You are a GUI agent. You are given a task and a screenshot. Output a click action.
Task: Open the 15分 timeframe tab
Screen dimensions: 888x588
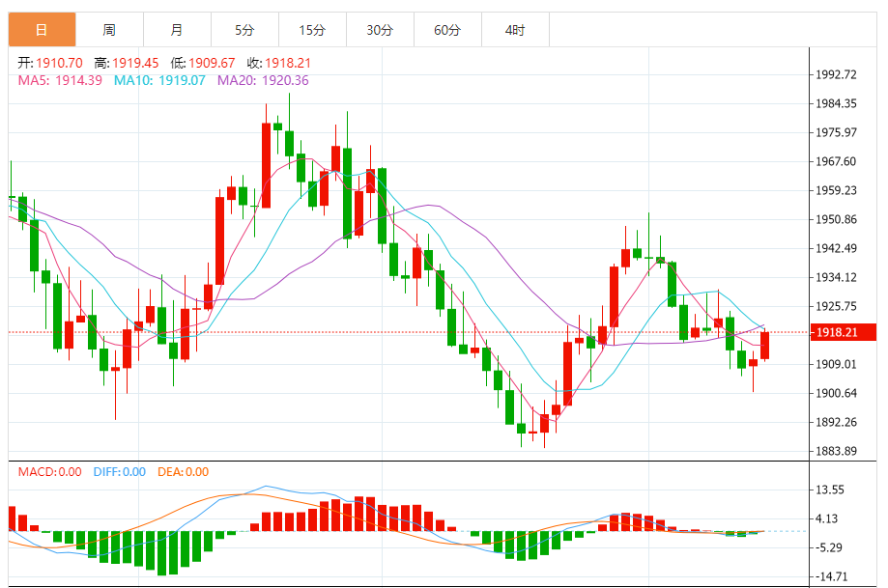coord(313,29)
